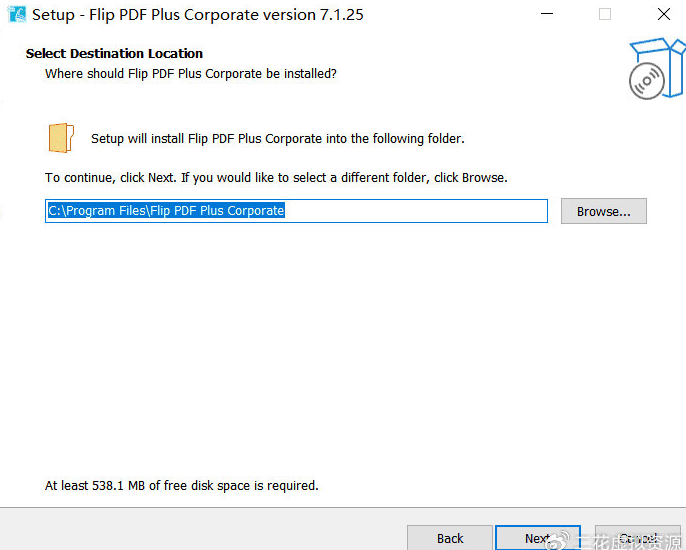
Task: Click the Setup icon in the title bar
Action: [x=16, y=15]
